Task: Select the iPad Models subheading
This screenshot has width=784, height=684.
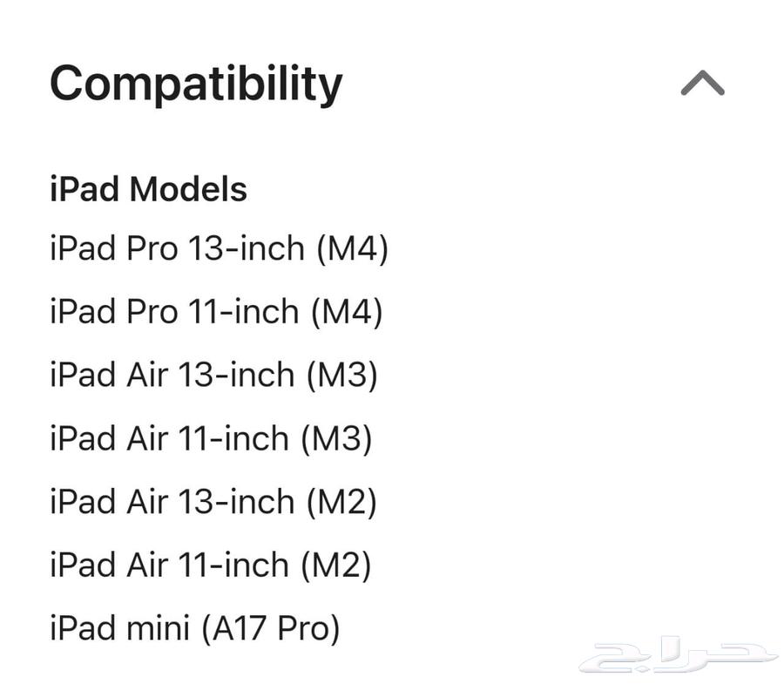Action: coord(148,189)
